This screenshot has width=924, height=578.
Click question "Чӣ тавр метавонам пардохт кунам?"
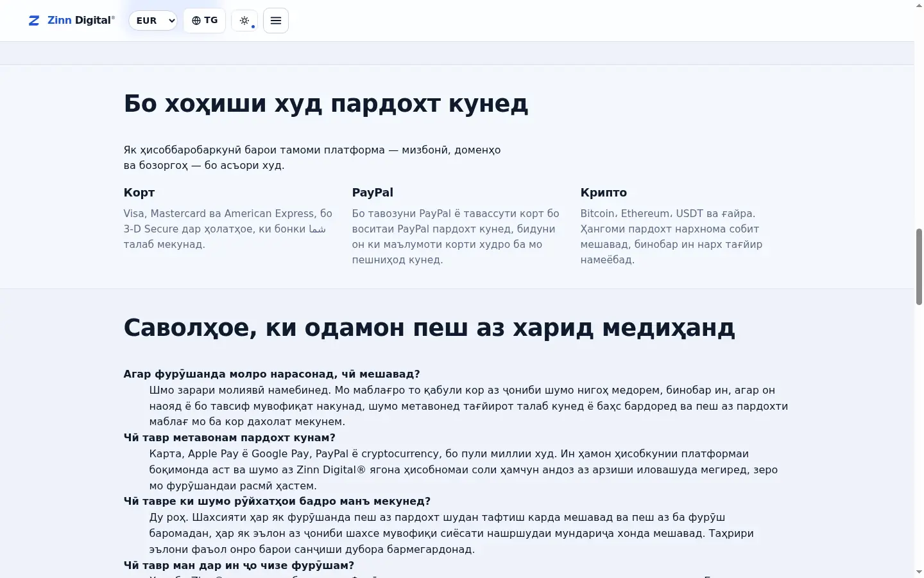230,438
